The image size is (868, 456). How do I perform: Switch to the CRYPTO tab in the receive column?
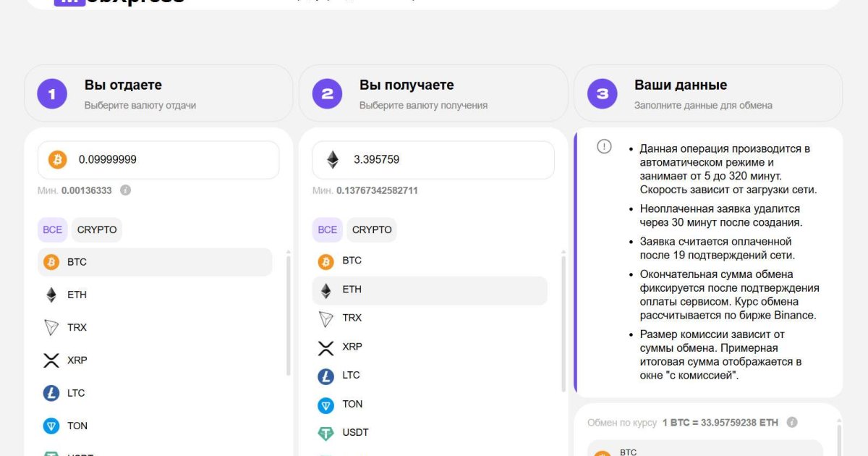point(372,229)
